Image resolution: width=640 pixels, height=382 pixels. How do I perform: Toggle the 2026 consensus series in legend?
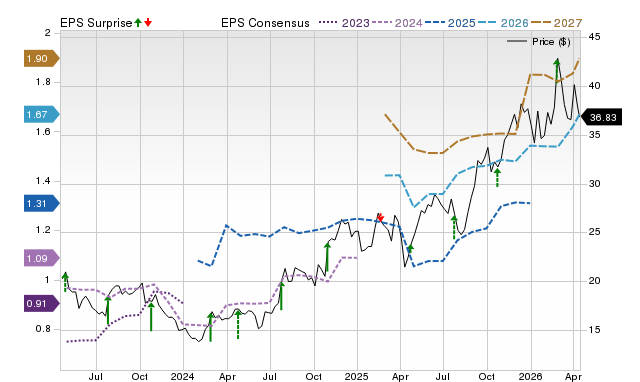coord(503,23)
